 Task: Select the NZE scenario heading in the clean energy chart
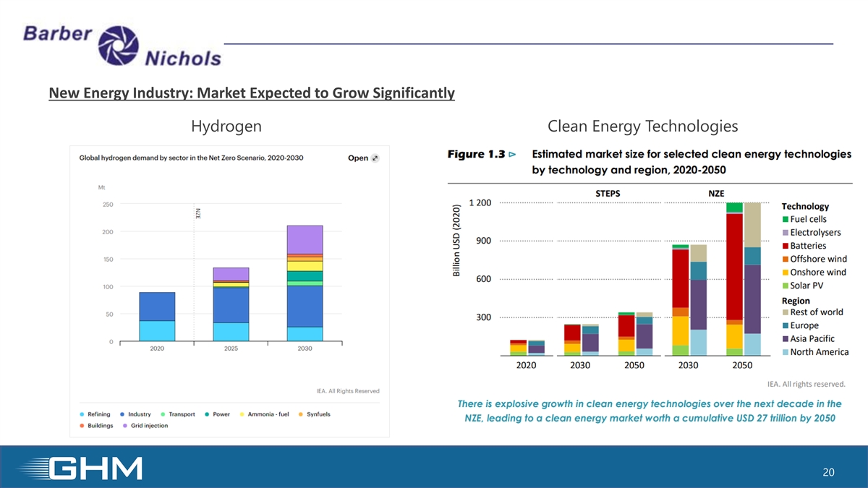coord(716,193)
